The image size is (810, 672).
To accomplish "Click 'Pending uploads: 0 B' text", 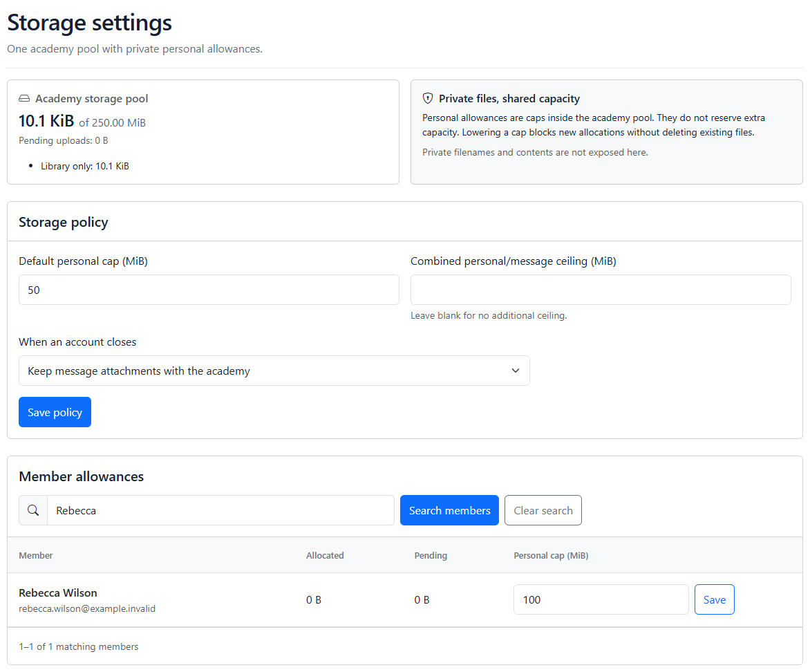I will [64, 140].
